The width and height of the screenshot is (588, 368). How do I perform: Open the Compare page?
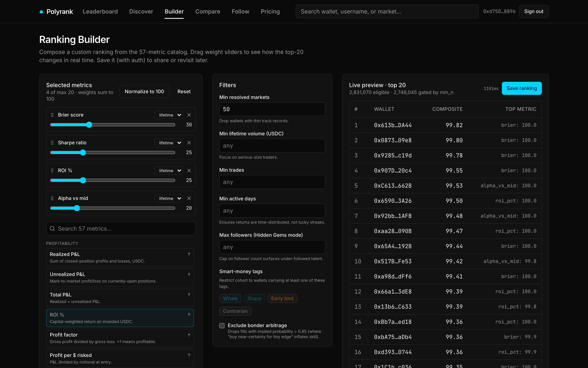tap(208, 11)
